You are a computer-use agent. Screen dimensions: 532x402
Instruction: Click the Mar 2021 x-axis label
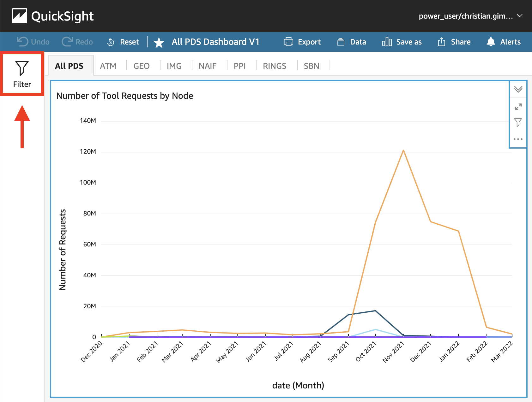pos(172,352)
